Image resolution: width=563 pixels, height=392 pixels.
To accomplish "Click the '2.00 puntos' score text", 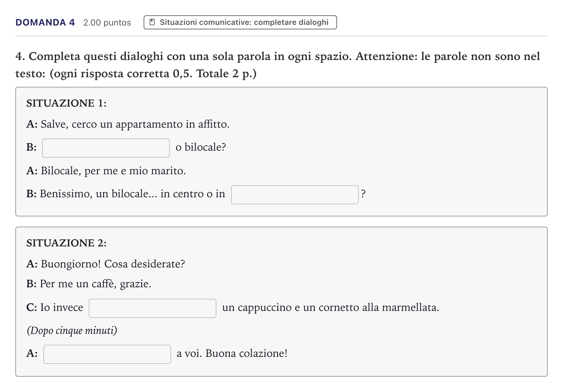I will pyautogui.click(x=107, y=23).
